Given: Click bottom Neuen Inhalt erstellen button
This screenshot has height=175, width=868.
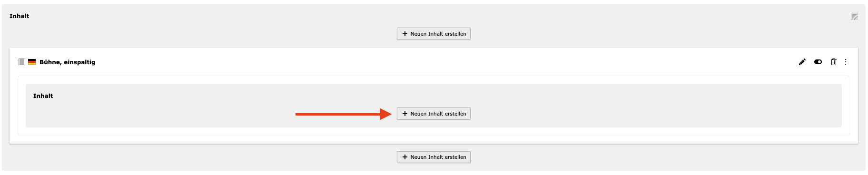Looking at the screenshot, I should click(434, 157).
